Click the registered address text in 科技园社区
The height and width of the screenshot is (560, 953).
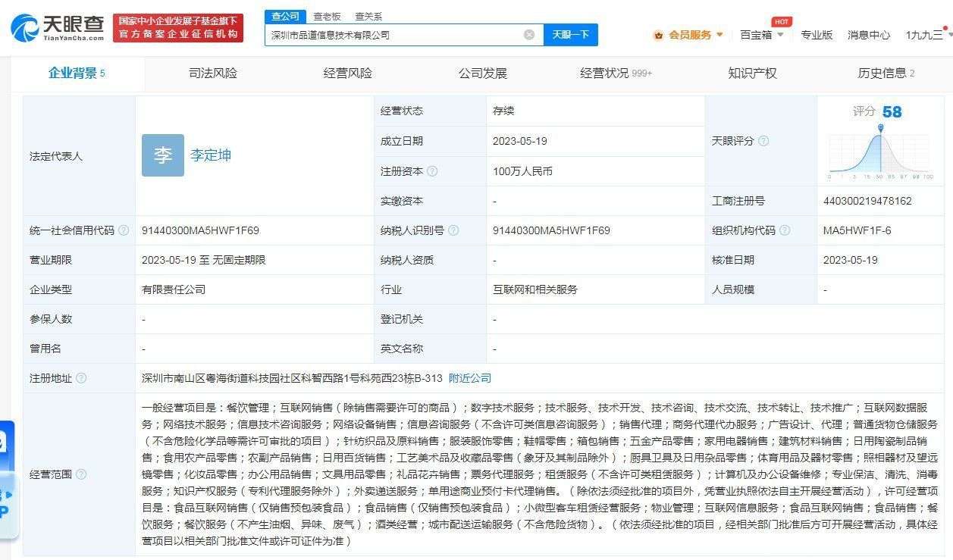(292, 378)
